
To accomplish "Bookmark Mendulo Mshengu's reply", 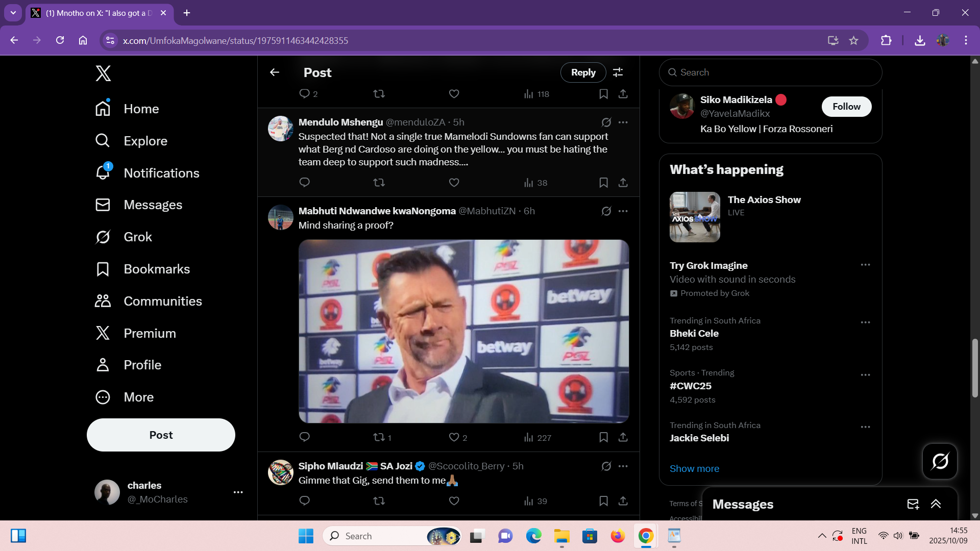I will click(603, 183).
